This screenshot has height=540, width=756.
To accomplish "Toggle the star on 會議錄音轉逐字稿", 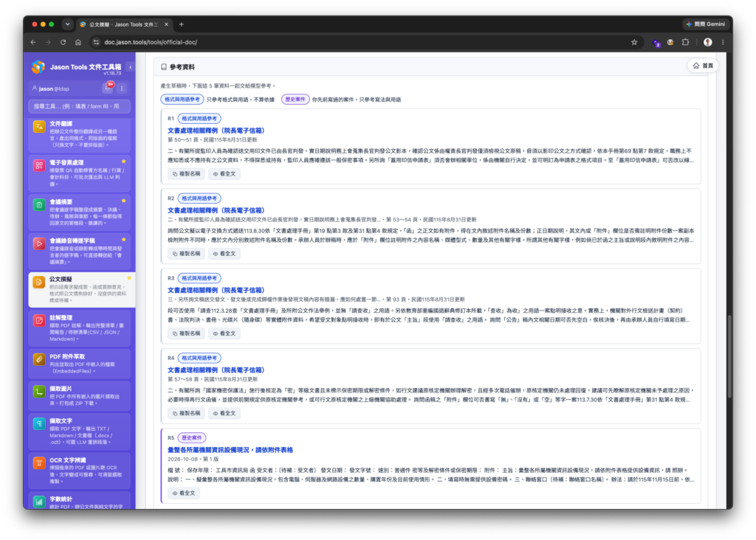I will [124, 240].
